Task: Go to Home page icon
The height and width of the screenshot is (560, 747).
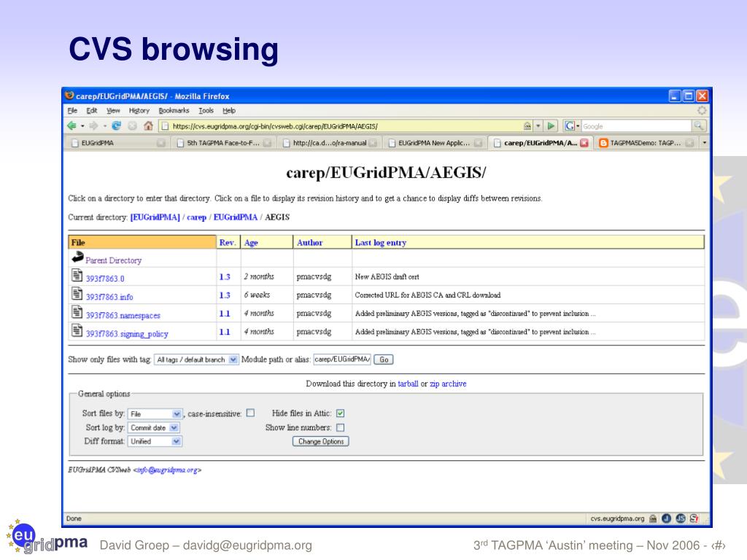Action: coord(149,126)
